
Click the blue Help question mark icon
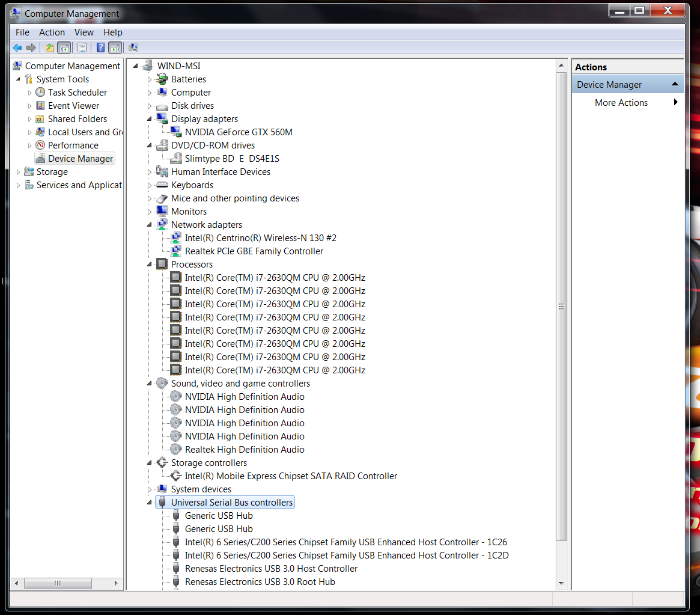pos(101,47)
